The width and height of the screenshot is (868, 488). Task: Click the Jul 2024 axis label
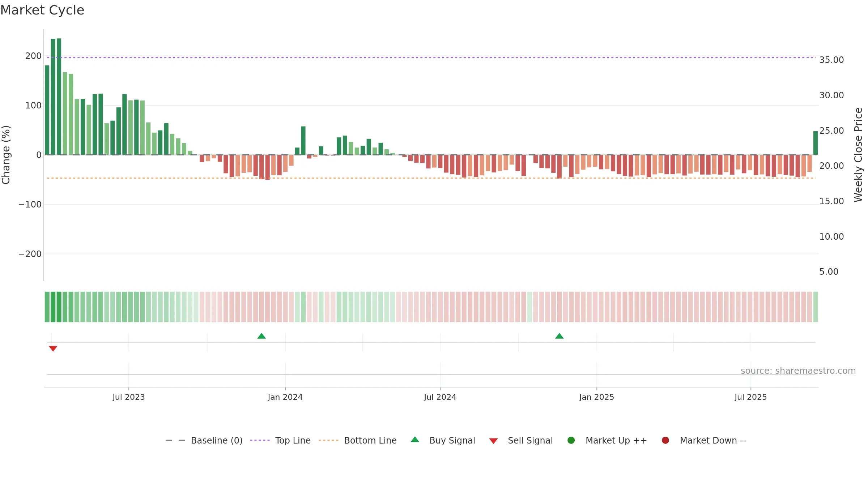tap(440, 397)
